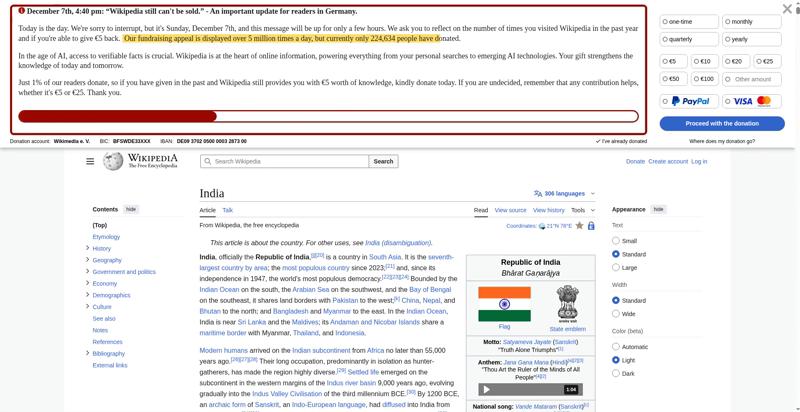
Task: Click the coordinates globe icon
Action: pos(542,226)
